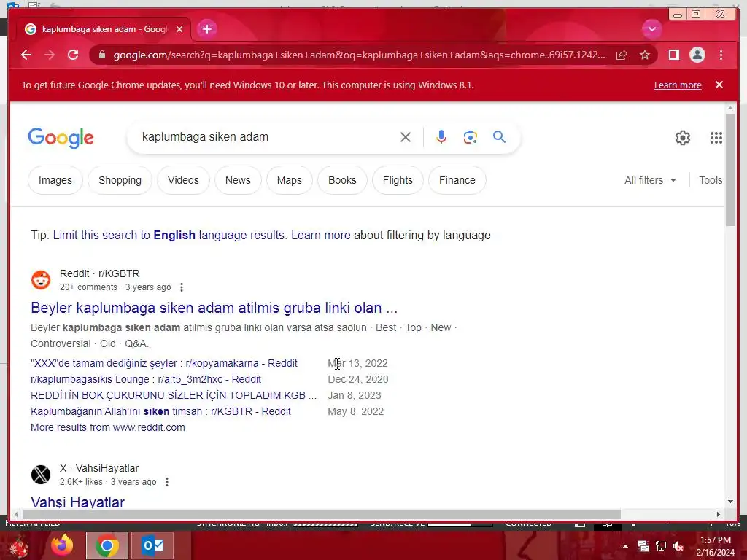
Task: Open the Google apps grid
Action: (x=716, y=138)
